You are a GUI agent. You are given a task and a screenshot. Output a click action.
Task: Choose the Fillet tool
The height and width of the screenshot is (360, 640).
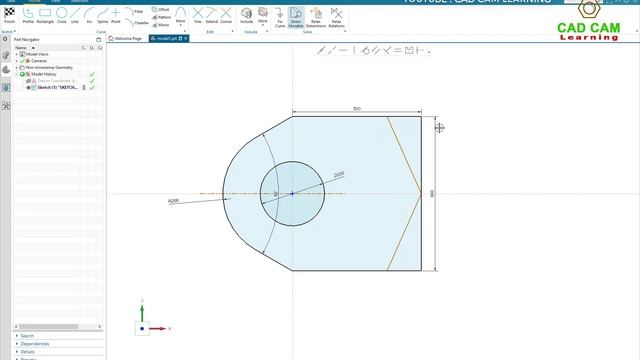134,11
